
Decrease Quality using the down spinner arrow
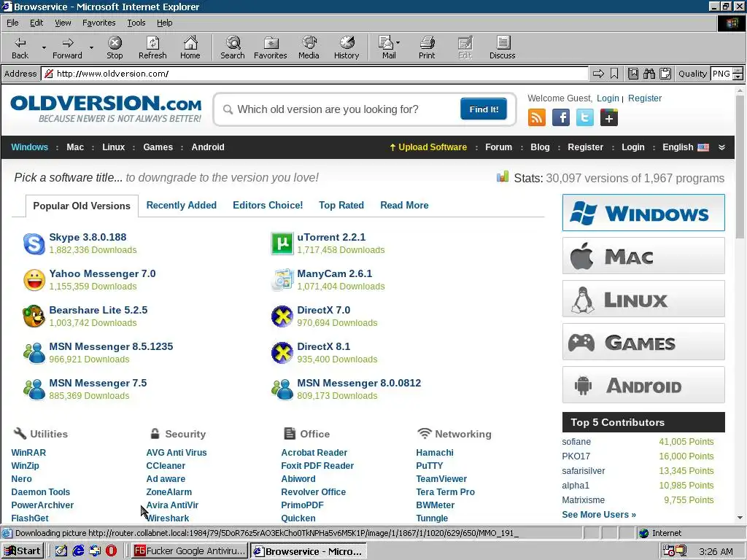738,77
